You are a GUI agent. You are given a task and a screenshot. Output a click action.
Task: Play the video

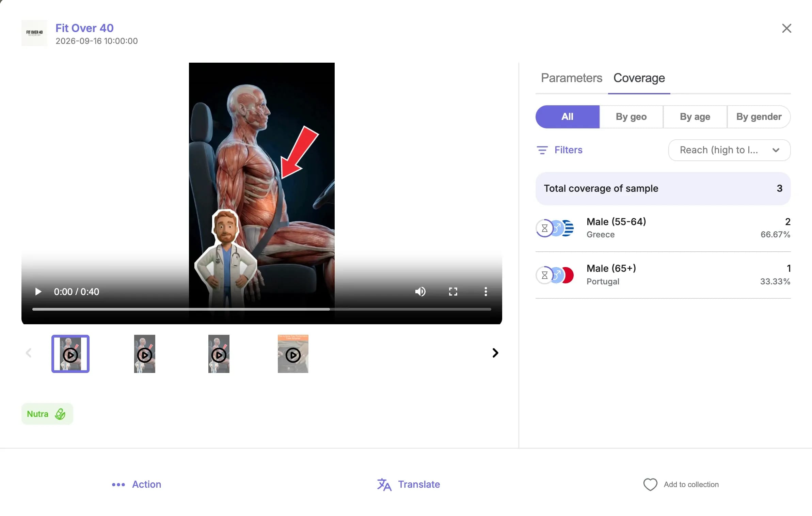(x=38, y=292)
